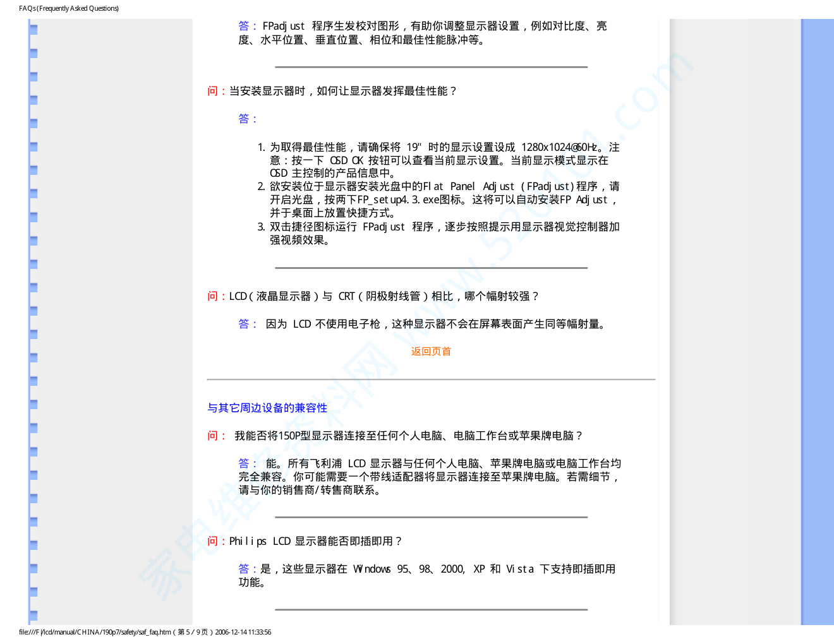Select the question comparing LCD and CRT radiation
The width and height of the screenshot is (834, 644).
point(373,296)
